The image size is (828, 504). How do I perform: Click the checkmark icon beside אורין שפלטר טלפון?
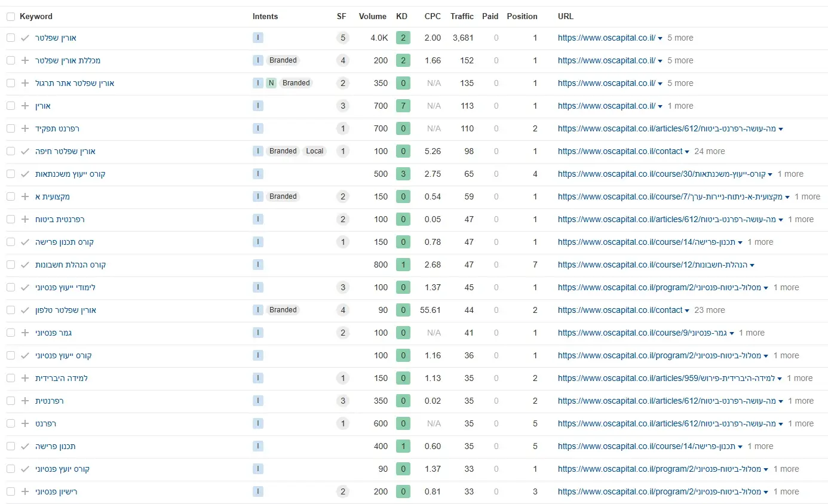24,310
